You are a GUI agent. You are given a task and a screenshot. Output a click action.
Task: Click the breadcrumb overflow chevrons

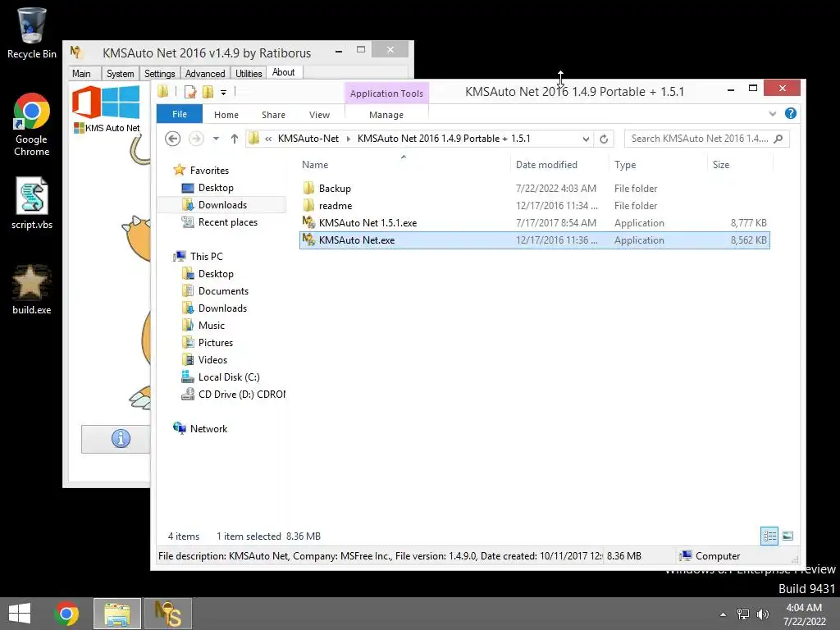pyautogui.click(x=268, y=139)
